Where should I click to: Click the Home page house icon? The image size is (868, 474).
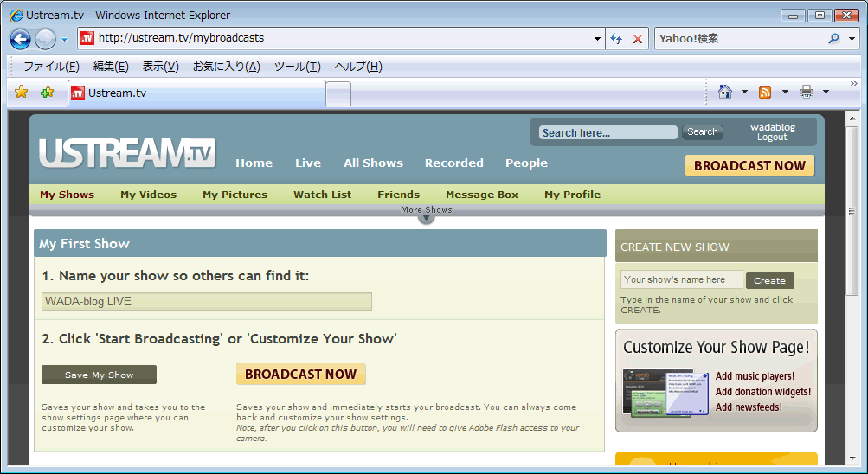click(x=725, y=92)
